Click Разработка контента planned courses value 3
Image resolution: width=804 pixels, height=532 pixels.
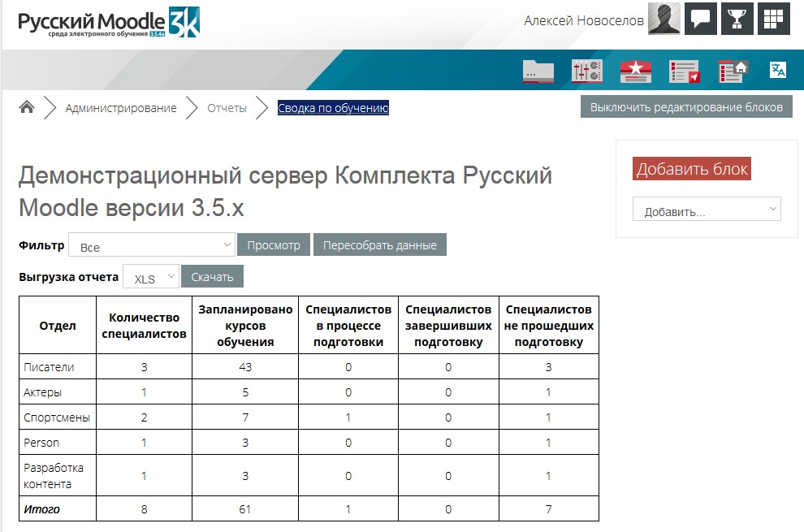point(245,476)
